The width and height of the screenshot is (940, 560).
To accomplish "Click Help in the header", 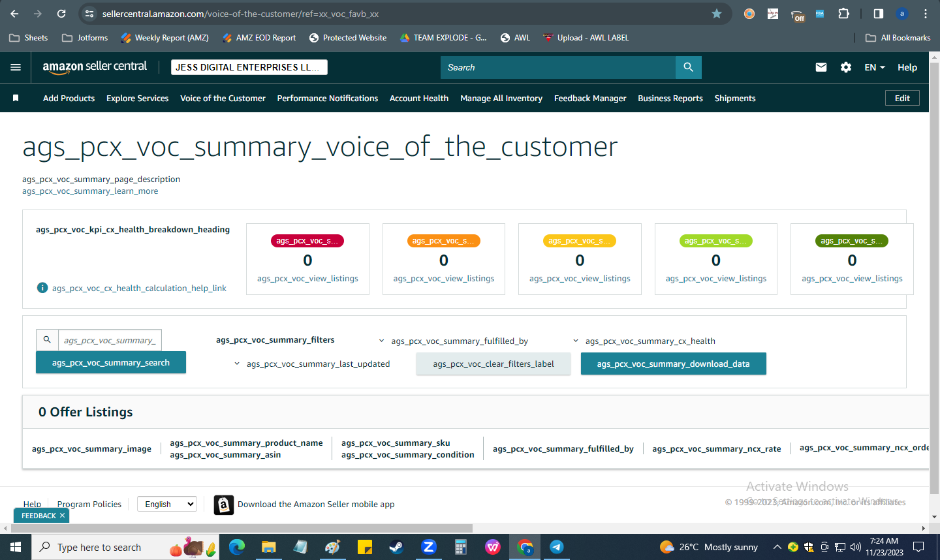I will (907, 67).
